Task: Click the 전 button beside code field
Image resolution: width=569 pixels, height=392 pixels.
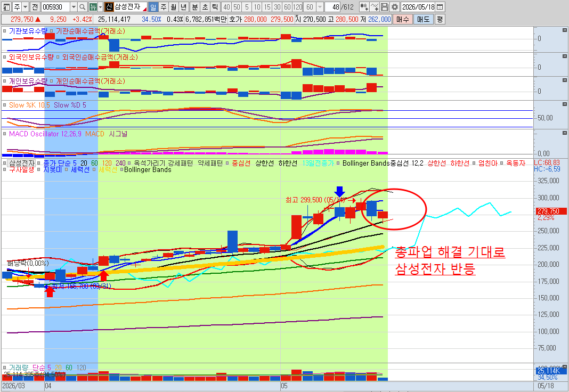Action: point(35,7)
